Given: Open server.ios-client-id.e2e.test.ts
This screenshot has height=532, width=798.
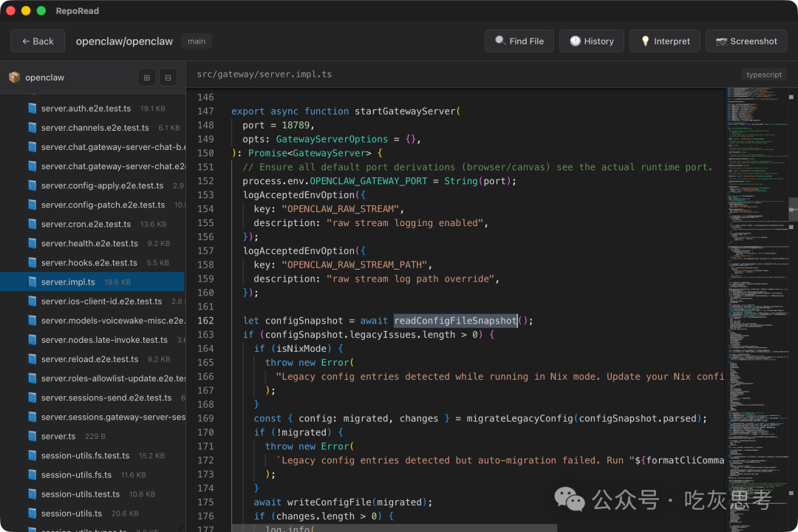Looking at the screenshot, I should pyautogui.click(x=92, y=301).
